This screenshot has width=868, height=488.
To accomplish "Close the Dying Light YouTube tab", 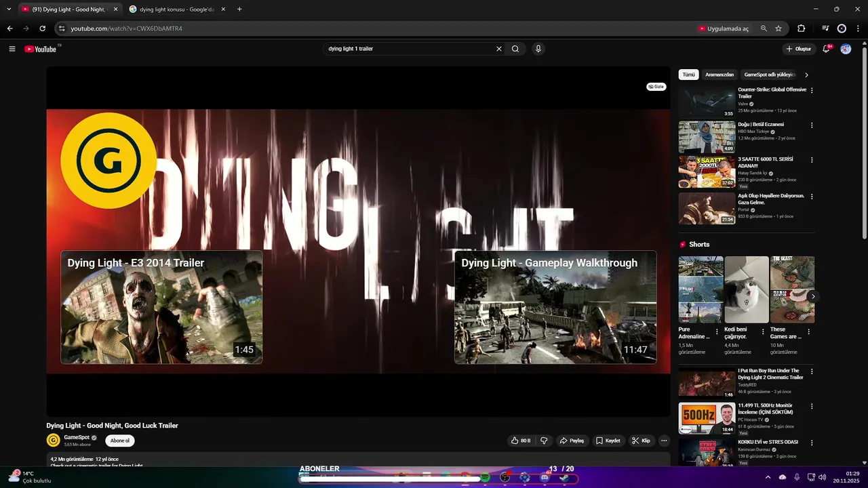I will (x=115, y=9).
